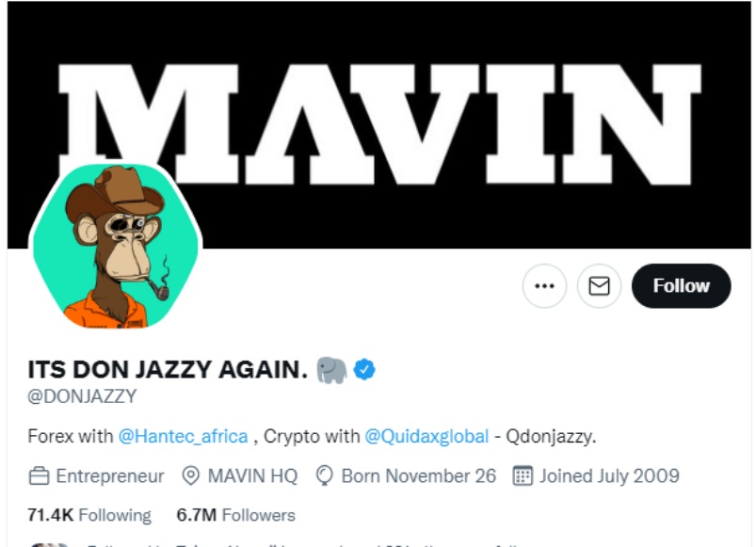View the 6.7M Followers list
This screenshot has width=756, height=547.
pyautogui.click(x=235, y=515)
